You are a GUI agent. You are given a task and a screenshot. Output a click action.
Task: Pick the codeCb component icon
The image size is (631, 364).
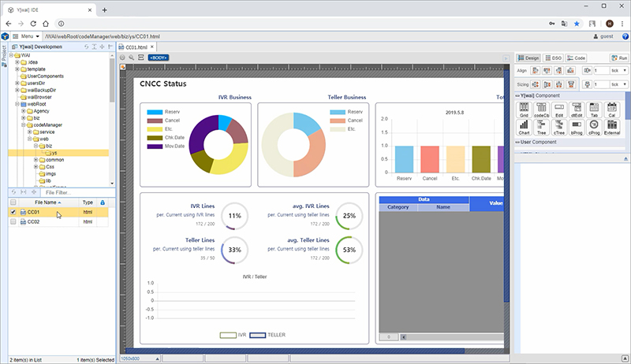coord(541,109)
